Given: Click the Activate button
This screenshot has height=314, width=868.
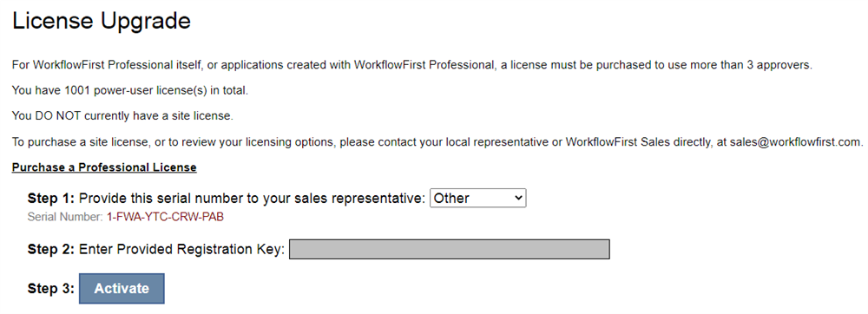Looking at the screenshot, I should [x=122, y=289].
